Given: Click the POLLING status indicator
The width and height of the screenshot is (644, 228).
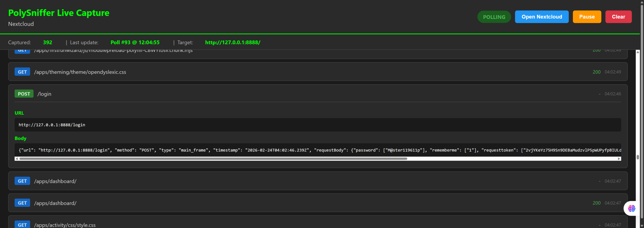Looking at the screenshot, I should pyautogui.click(x=494, y=17).
